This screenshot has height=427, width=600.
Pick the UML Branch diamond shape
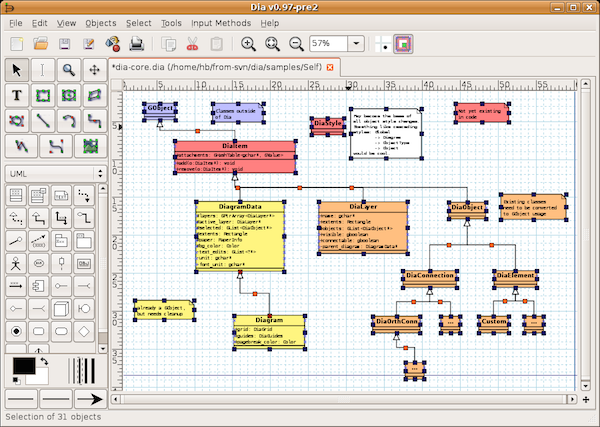(x=84, y=331)
